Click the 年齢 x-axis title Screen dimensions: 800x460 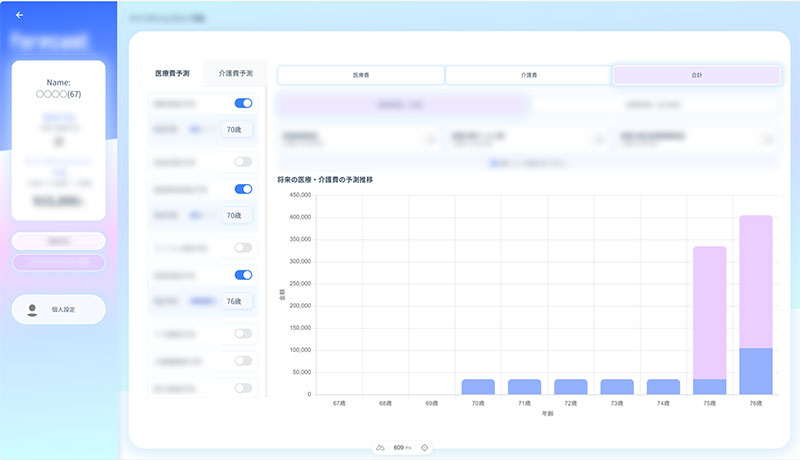coord(547,414)
